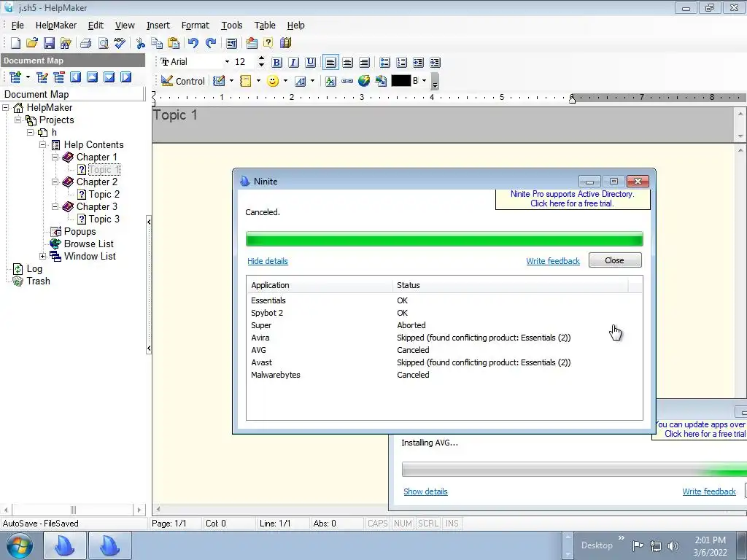The height and width of the screenshot is (560, 747).
Task: Redo the last undone action
Action: [x=211, y=43]
